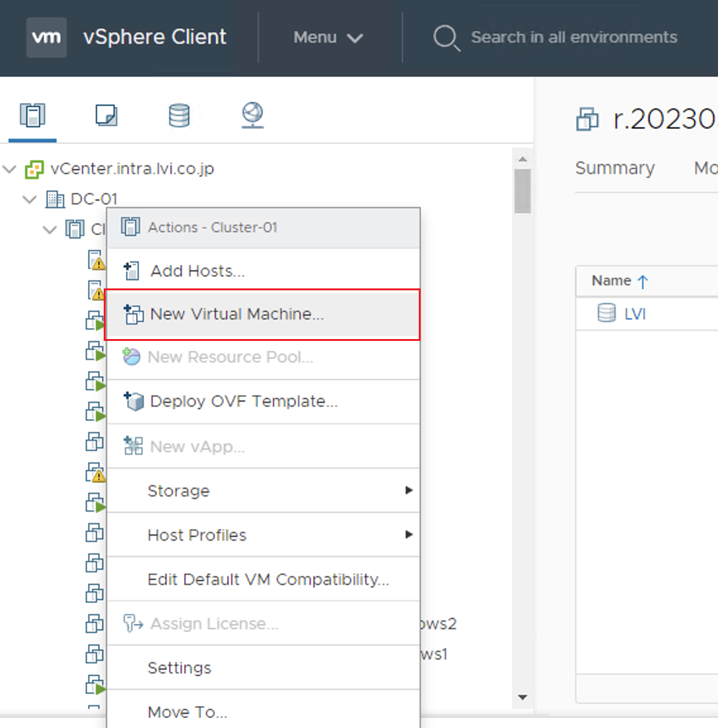Select the Hosts and Clusters view icon
The height and width of the screenshot is (728, 718).
tap(32, 114)
